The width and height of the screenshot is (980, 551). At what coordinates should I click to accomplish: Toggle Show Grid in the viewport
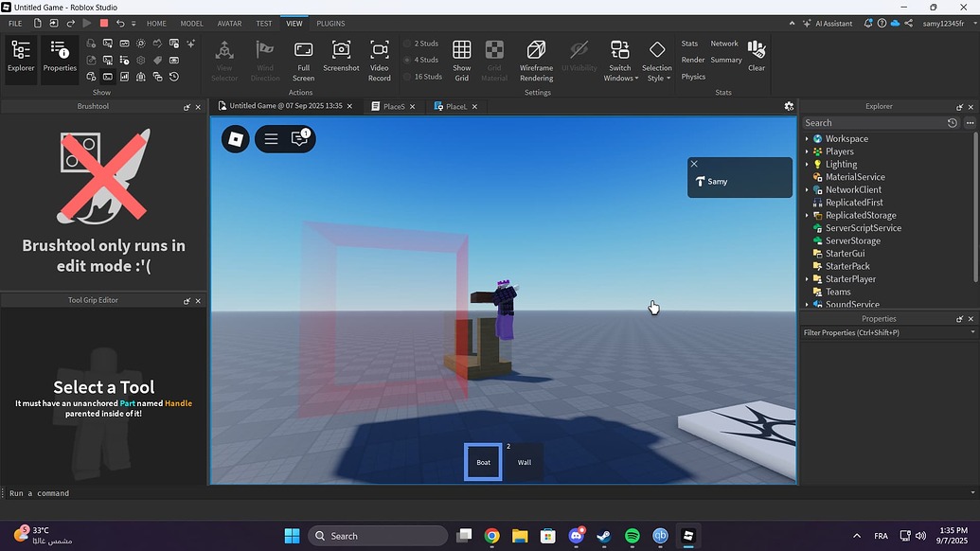coord(462,57)
